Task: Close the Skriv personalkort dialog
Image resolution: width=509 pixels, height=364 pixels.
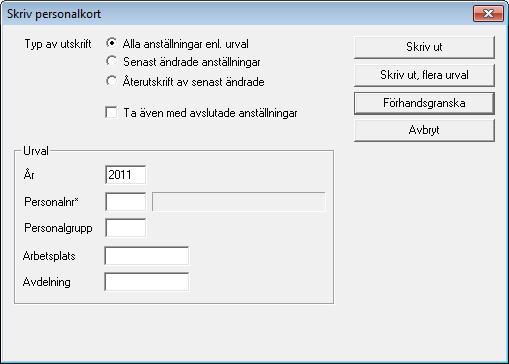Action: coord(488,14)
